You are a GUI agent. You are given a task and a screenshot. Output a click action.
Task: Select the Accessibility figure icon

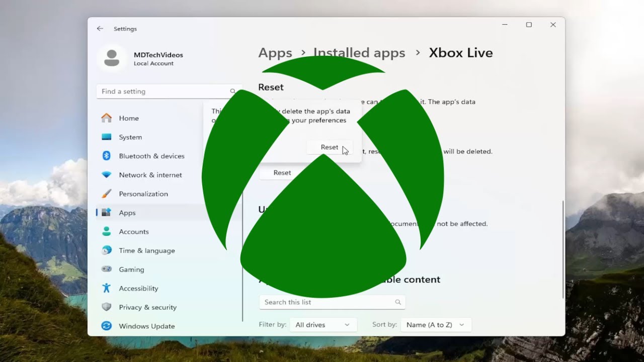[x=107, y=288]
